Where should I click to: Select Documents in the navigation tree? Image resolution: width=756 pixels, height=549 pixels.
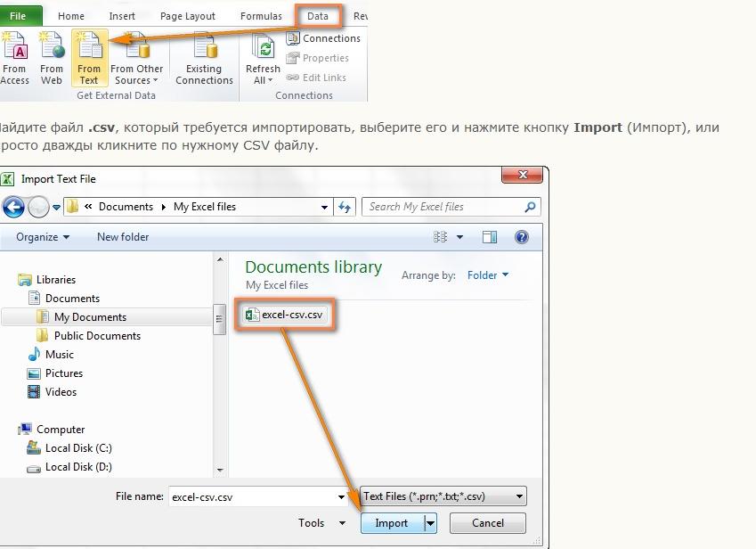click(x=64, y=299)
